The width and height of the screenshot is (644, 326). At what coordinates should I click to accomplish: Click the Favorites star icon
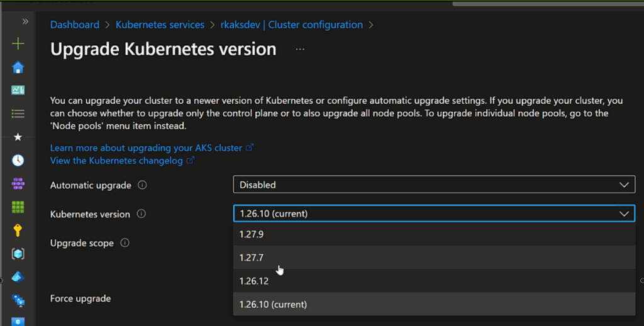tap(18, 137)
